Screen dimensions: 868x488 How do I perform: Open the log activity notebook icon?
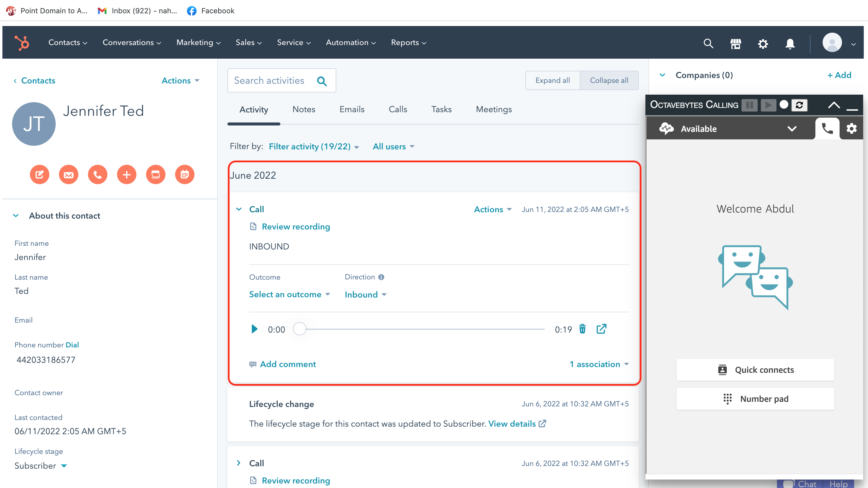pos(155,174)
